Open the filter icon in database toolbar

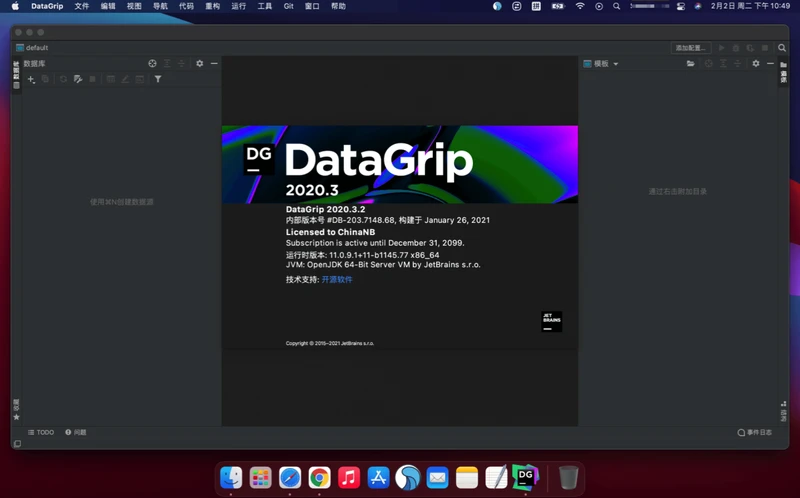point(158,79)
